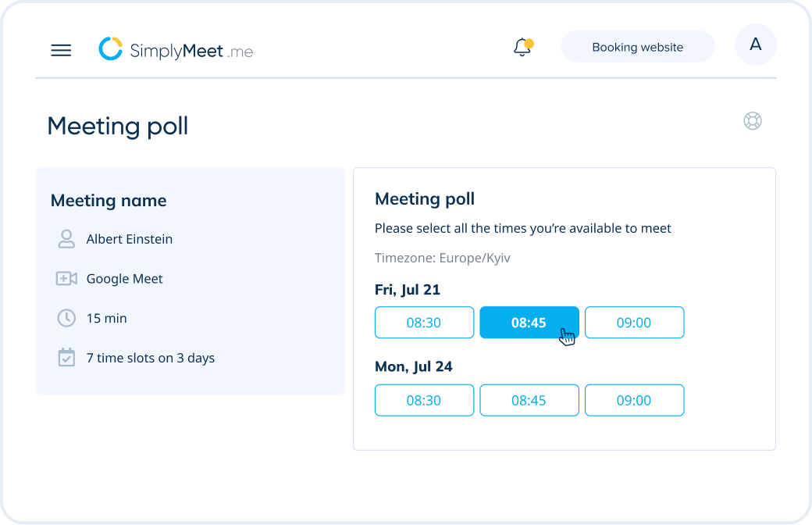812x525 pixels.
Task: Click the clock icon next to 15 min
Action: pos(66,318)
